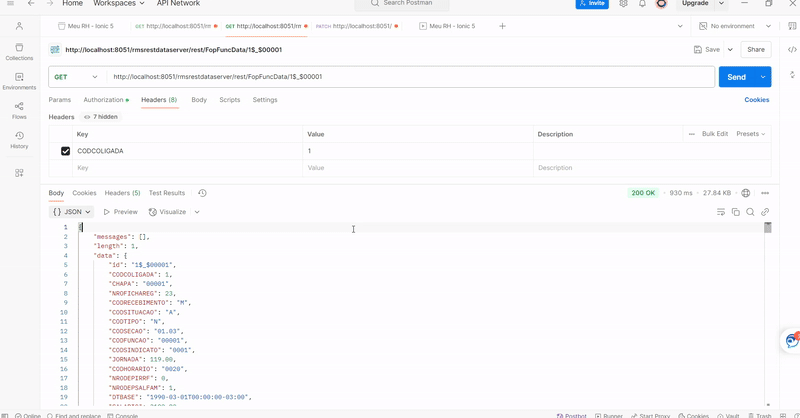Click the empty Key cell in headers

[x=189, y=168]
